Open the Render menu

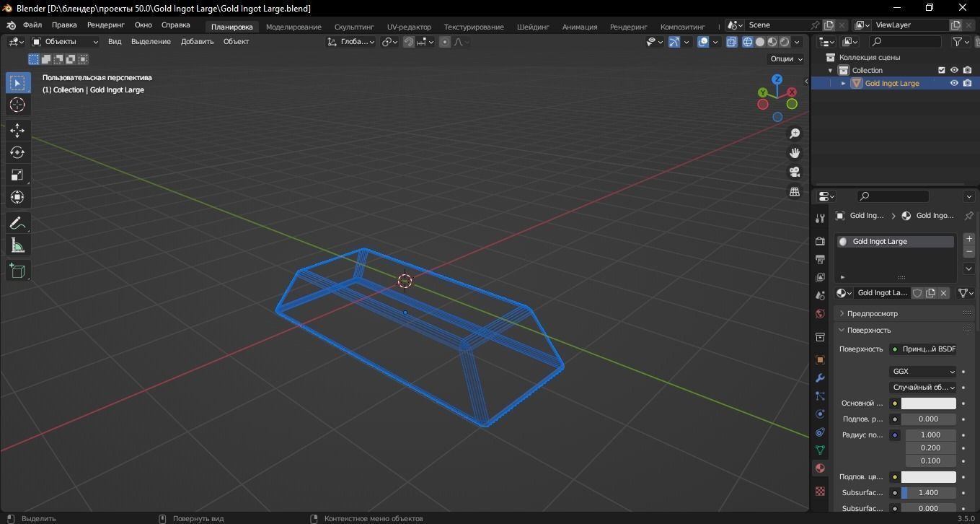click(x=106, y=25)
